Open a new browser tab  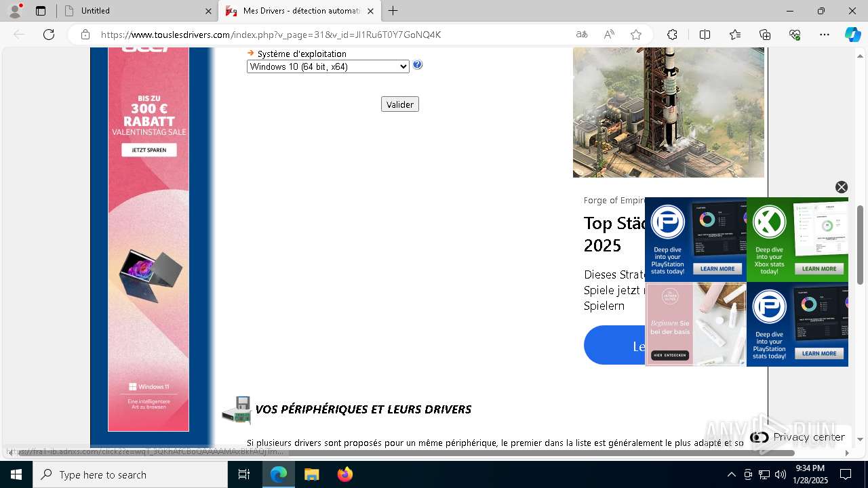pos(393,11)
